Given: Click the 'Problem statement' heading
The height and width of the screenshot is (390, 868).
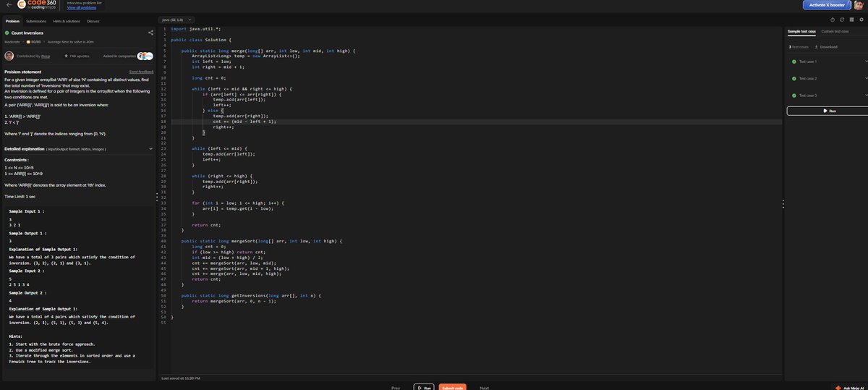Looking at the screenshot, I should (22, 72).
